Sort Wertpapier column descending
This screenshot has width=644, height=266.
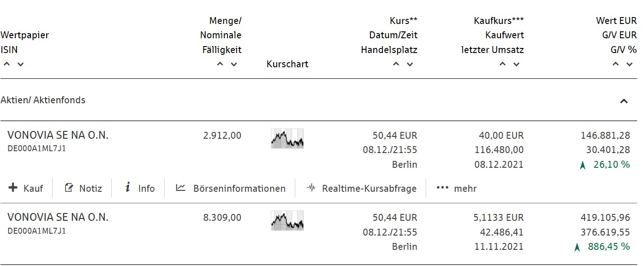pos(20,64)
